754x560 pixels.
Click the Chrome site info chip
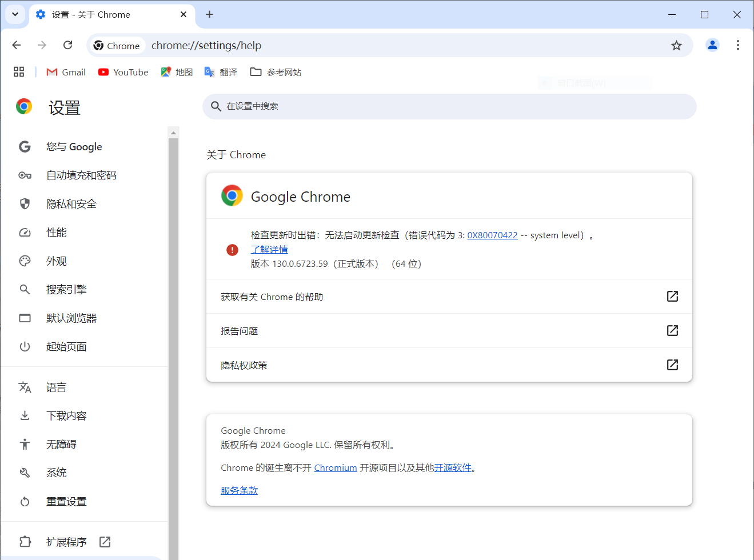[117, 46]
